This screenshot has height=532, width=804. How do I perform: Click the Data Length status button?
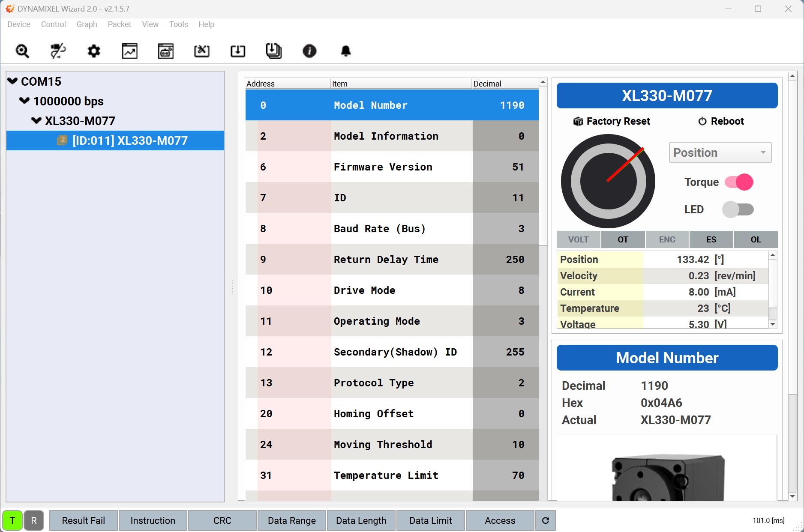coord(361,520)
